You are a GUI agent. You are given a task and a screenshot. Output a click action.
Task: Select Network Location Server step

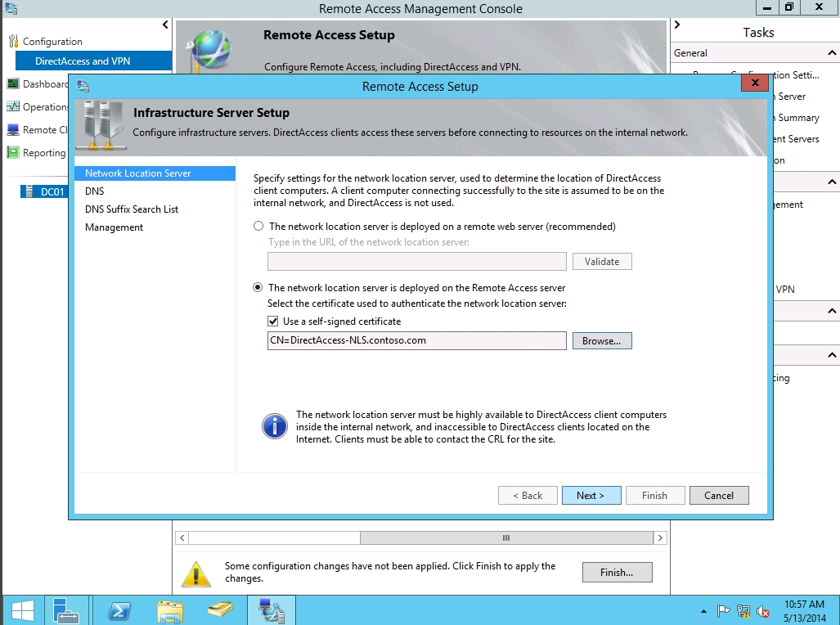click(155, 173)
